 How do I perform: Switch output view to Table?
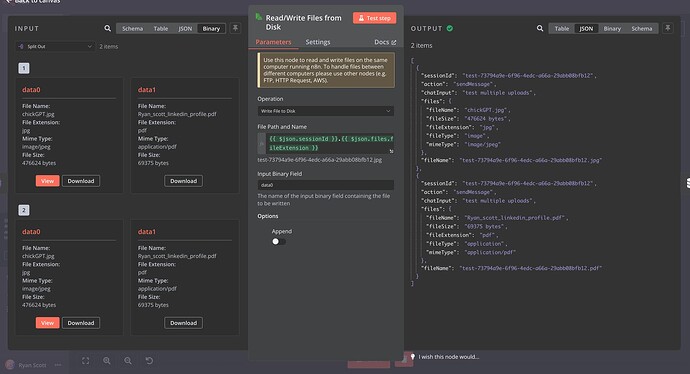pos(562,29)
